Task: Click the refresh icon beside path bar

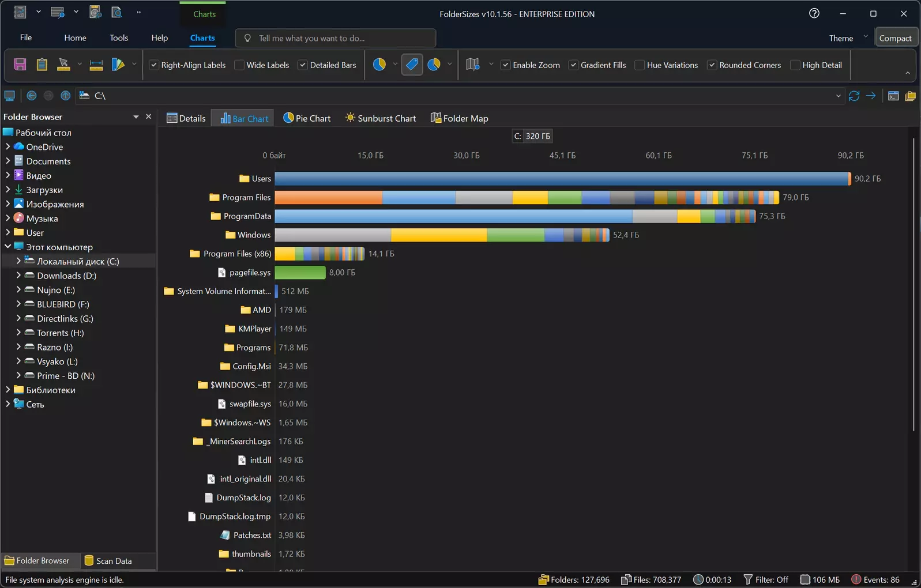Action: coord(854,96)
